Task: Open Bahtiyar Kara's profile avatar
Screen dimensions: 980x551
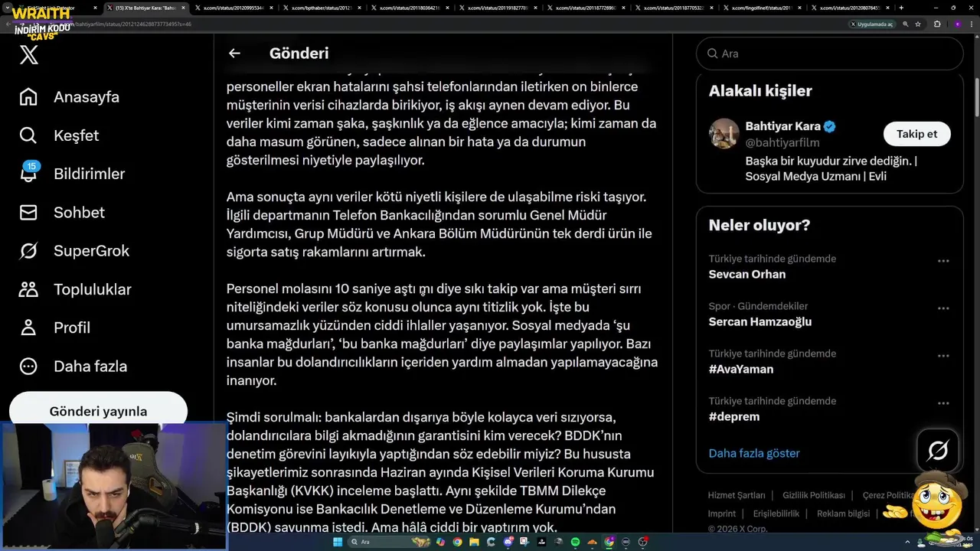Action: coord(724,134)
